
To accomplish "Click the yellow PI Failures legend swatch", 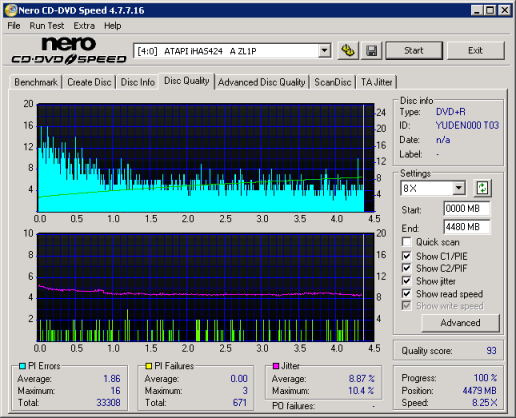I will pos(149,366).
